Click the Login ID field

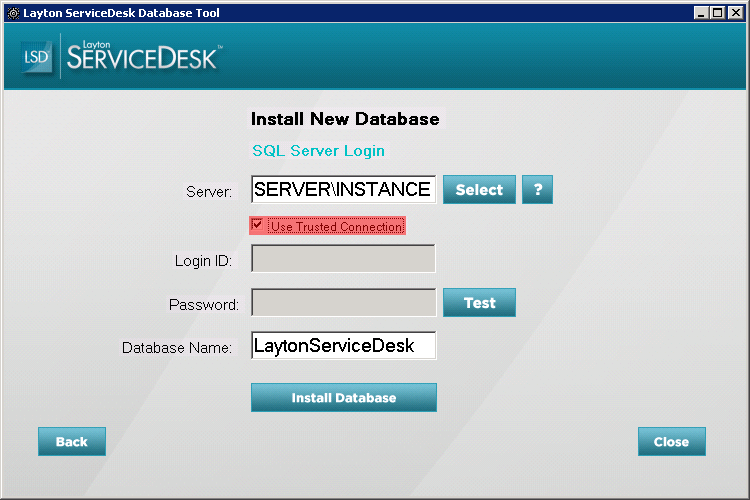pyautogui.click(x=343, y=258)
